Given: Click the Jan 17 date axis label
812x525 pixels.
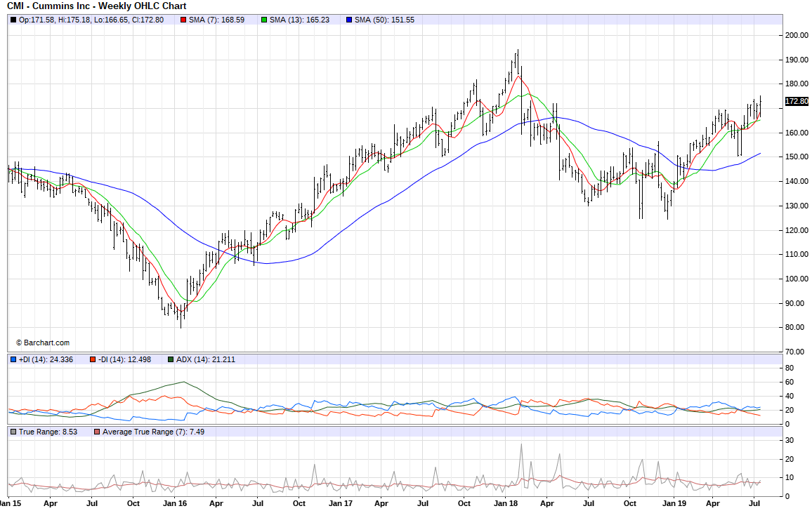Looking at the screenshot, I should (340, 503).
